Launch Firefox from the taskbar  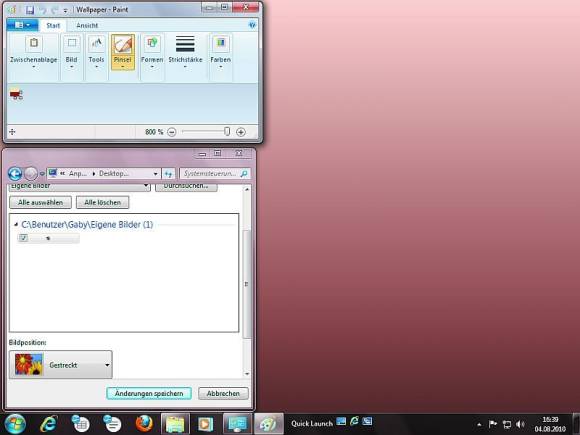tap(144, 424)
